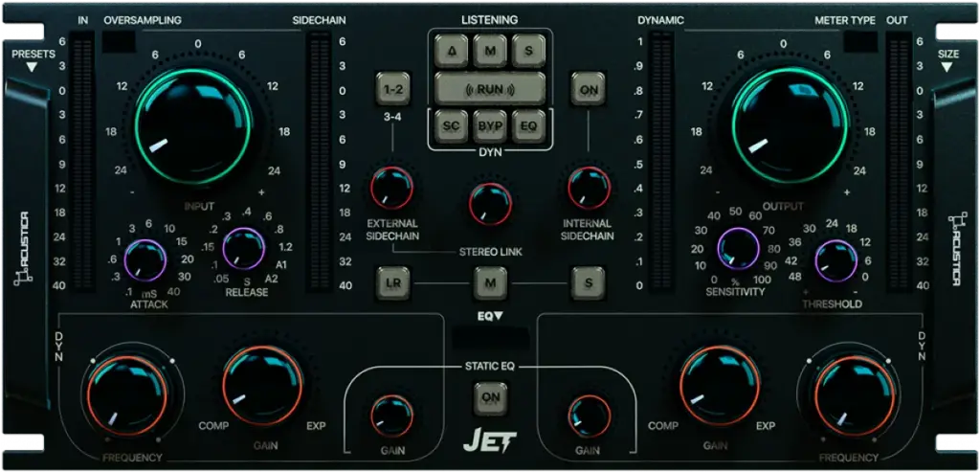Open the OVERSAMPLING selector box
980x472 pixels.
(x=119, y=41)
